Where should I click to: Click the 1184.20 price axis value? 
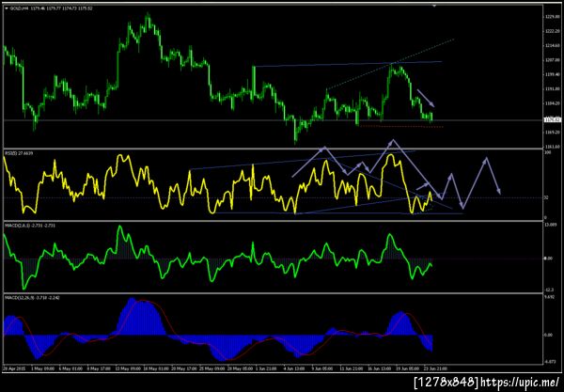pos(552,103)
